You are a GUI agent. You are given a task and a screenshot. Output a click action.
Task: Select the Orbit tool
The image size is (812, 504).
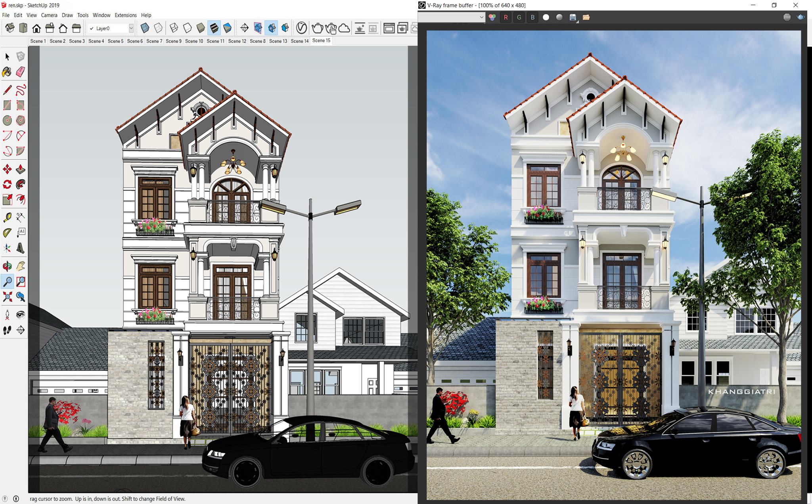7,266
